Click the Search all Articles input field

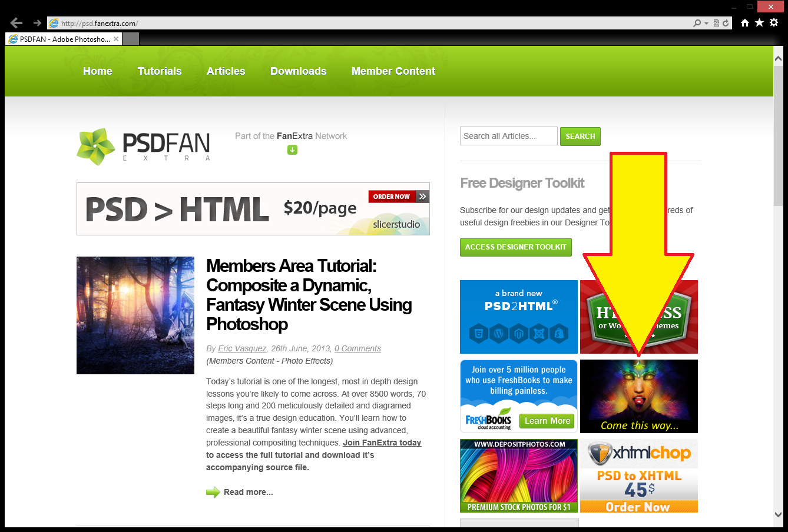[x=509, y=136]
